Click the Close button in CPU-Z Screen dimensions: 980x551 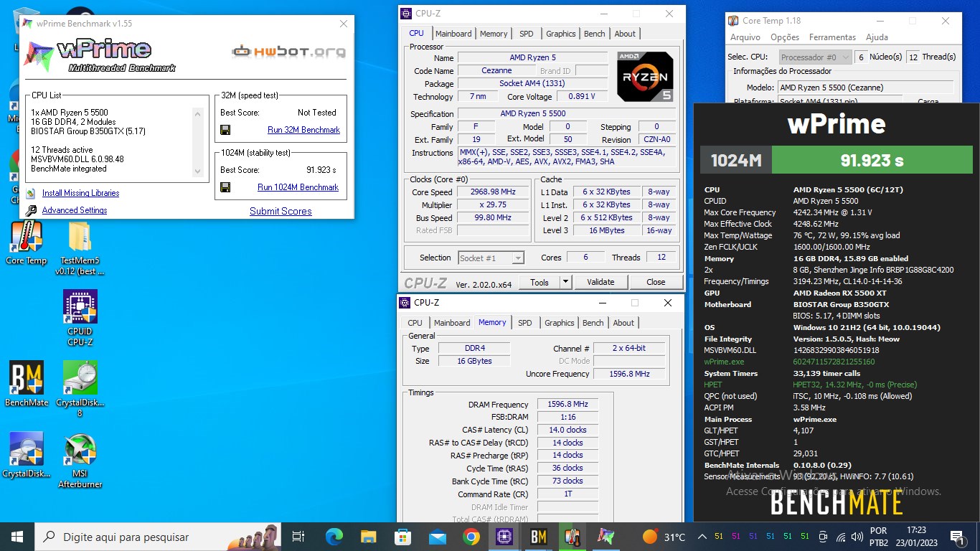click(656, 282)
